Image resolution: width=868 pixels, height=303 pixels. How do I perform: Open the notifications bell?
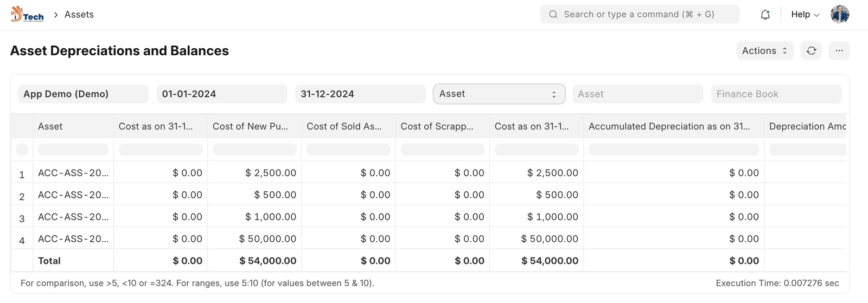765,15
